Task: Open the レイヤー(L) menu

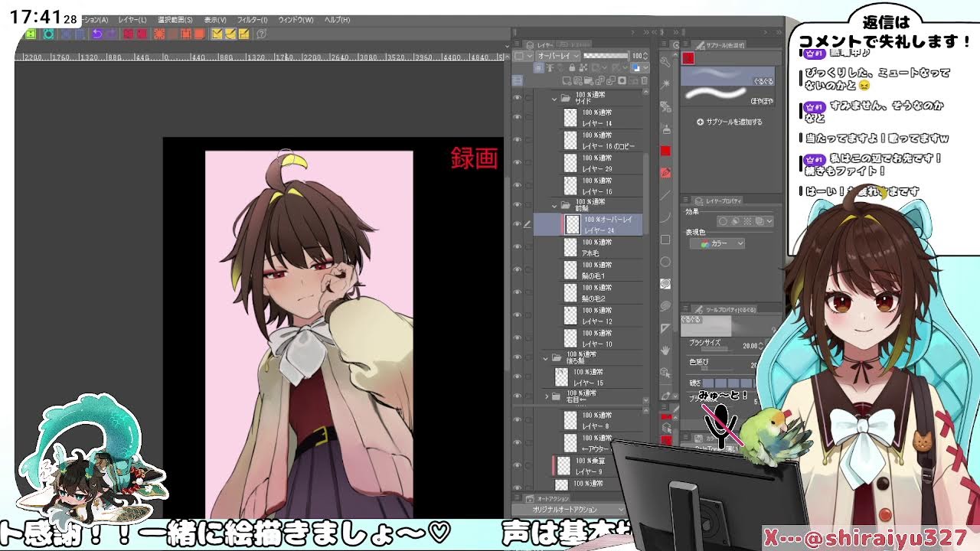Action: [132, 19]
